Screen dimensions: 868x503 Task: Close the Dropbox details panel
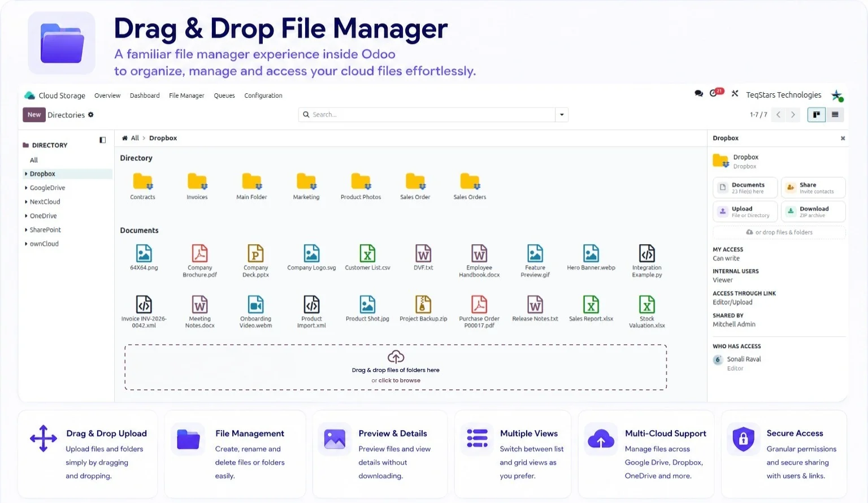point(843,138)
